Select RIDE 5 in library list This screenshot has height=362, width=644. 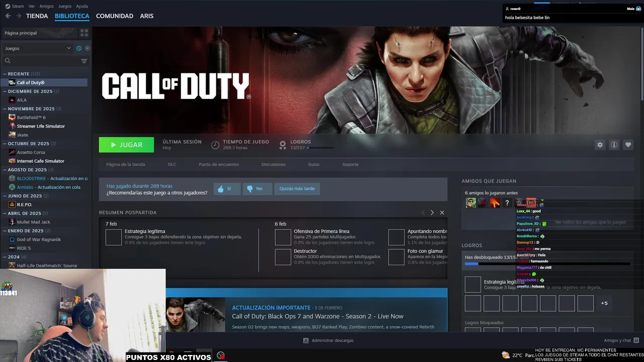pos(45,248)
